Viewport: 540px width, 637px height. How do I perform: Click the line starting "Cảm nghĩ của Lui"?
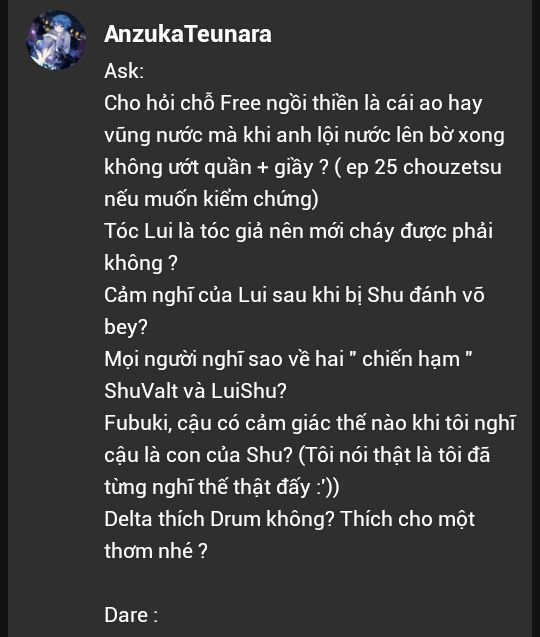[294, 295]
